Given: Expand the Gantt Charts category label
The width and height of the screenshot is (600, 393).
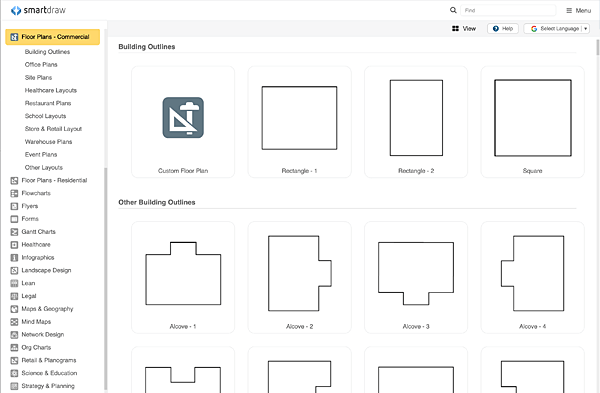Looking at the screenshot, I should [x=38, y=232].
